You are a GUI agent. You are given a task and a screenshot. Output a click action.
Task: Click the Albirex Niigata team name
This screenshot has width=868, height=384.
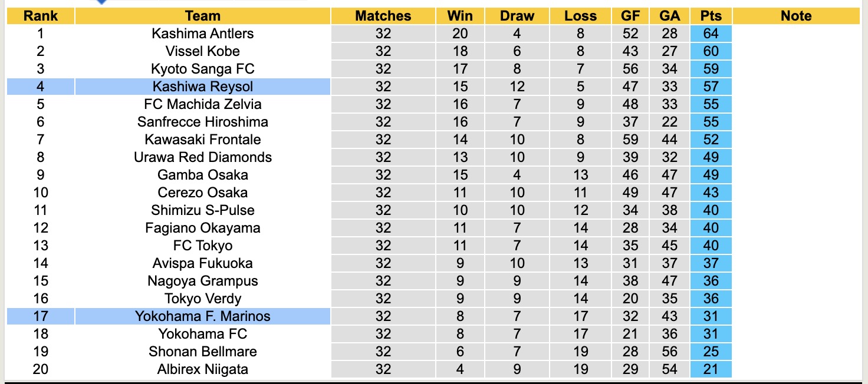tap(202, 369)
